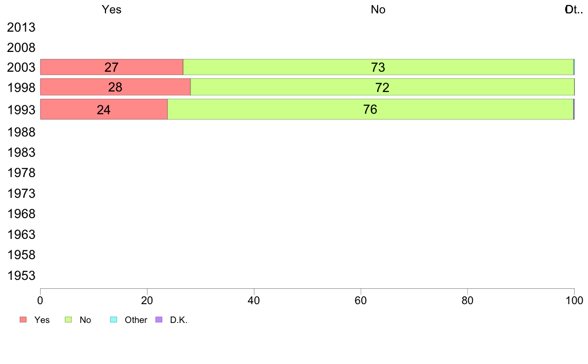Click the cyan Other legend swatch
Screen dimensions: 588x364
114,319
